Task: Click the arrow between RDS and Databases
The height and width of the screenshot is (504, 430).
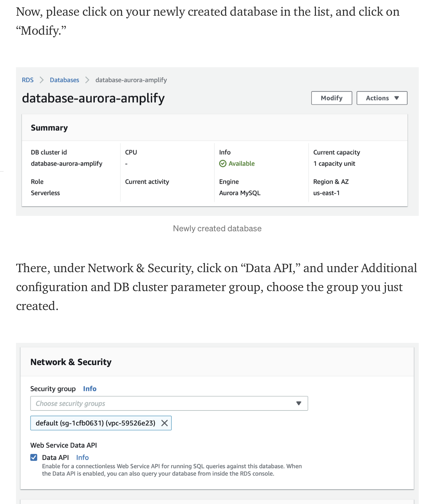Action: [x=42, y=80]
